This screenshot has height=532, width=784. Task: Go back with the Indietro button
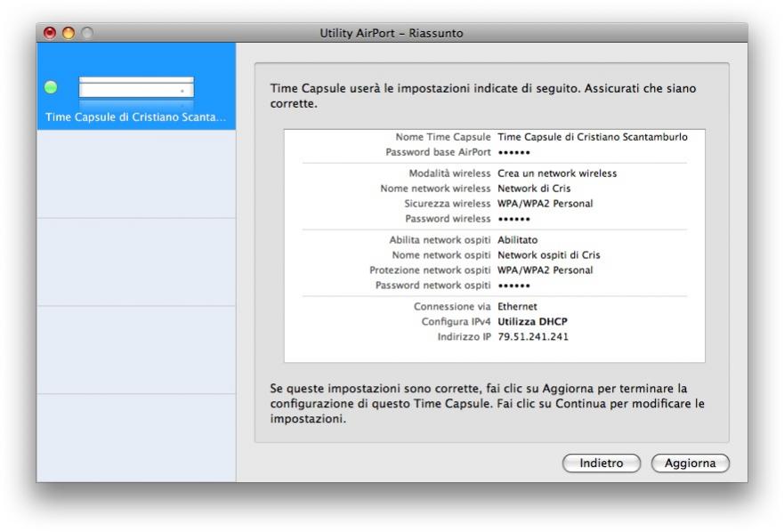601,463
